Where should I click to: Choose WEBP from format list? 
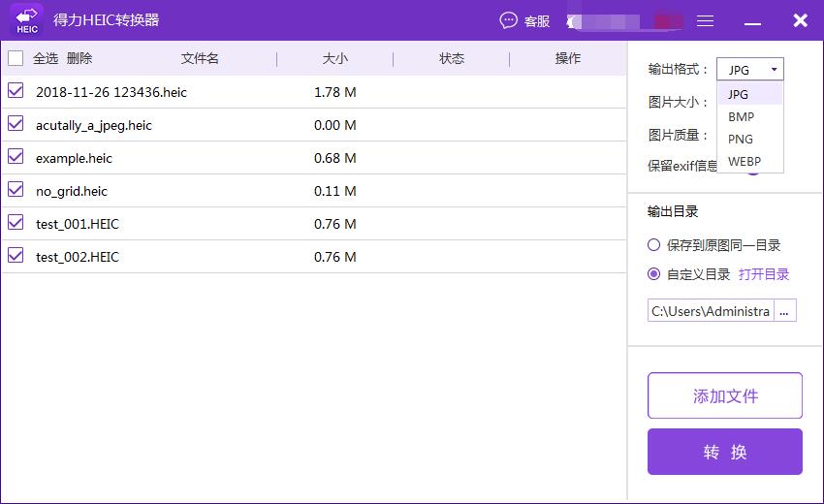pos(745,161)
